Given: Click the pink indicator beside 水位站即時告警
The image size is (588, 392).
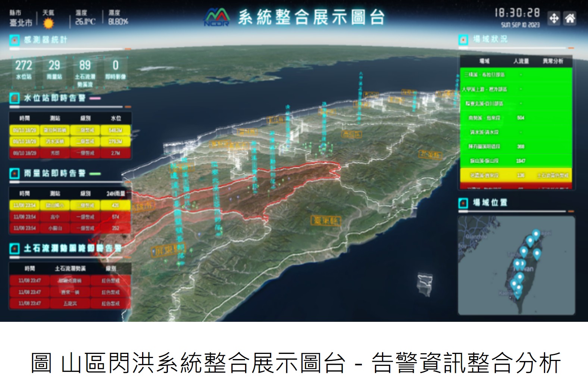Looking at the screenshot, I should point(95,98).
